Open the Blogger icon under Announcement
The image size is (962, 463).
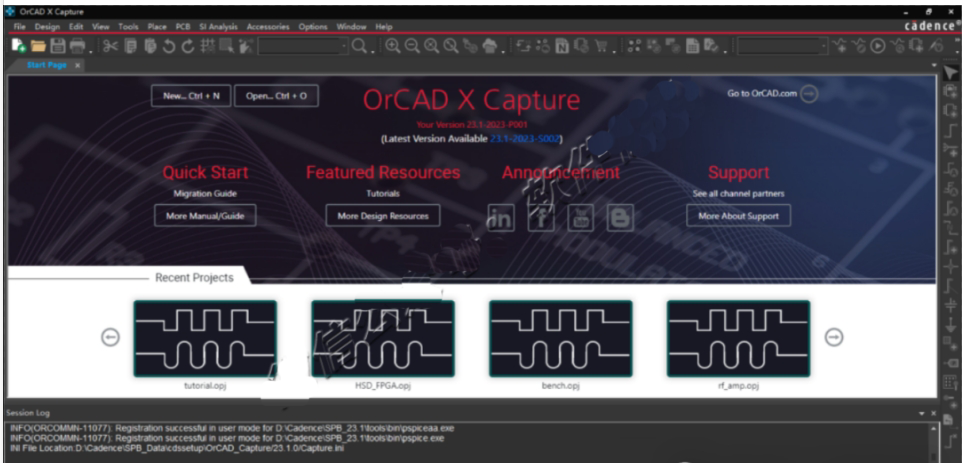coord(620,218)
